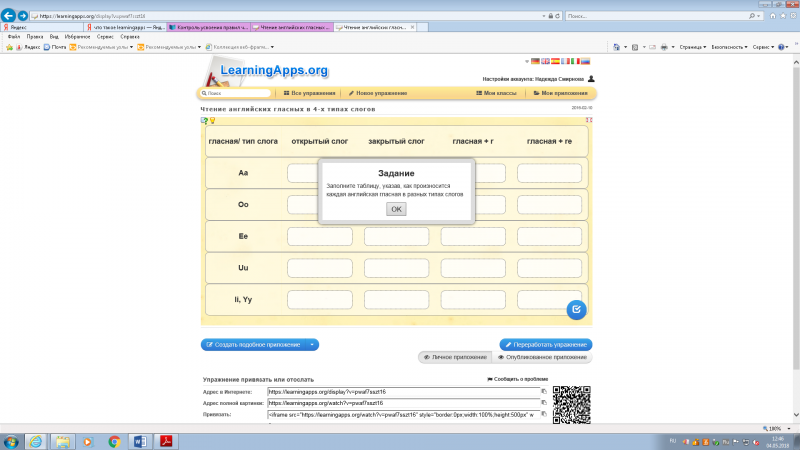Click the LearningApps site search field
The height and width of the screenshot is (450, 800).
pyautogui.click(x=235, y=93)
